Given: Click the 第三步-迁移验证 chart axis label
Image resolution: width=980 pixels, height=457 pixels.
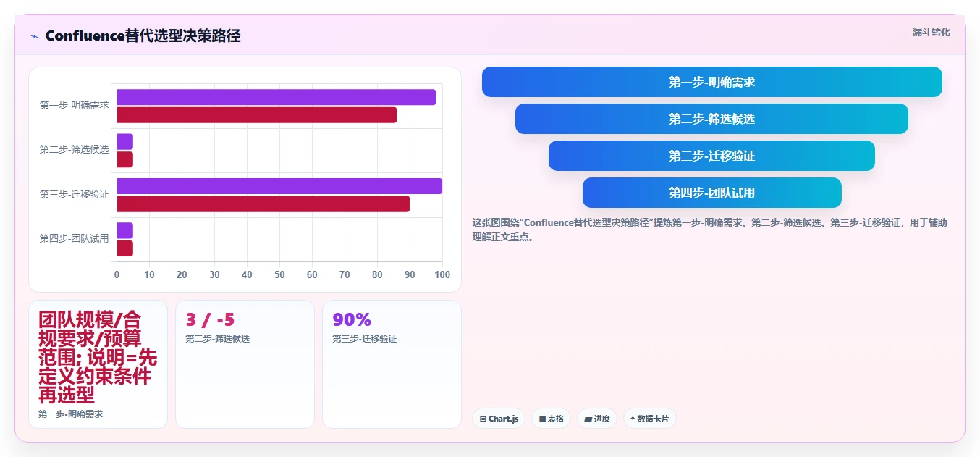Looking at the screenshot, I should coord(74,194).
